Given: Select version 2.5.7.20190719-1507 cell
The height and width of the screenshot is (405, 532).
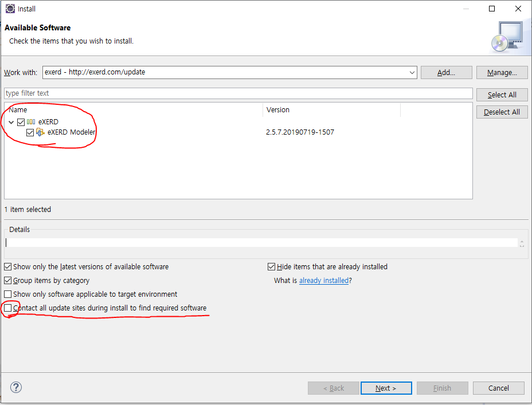Looking at the screenshot, I should [x=300, y=132].
